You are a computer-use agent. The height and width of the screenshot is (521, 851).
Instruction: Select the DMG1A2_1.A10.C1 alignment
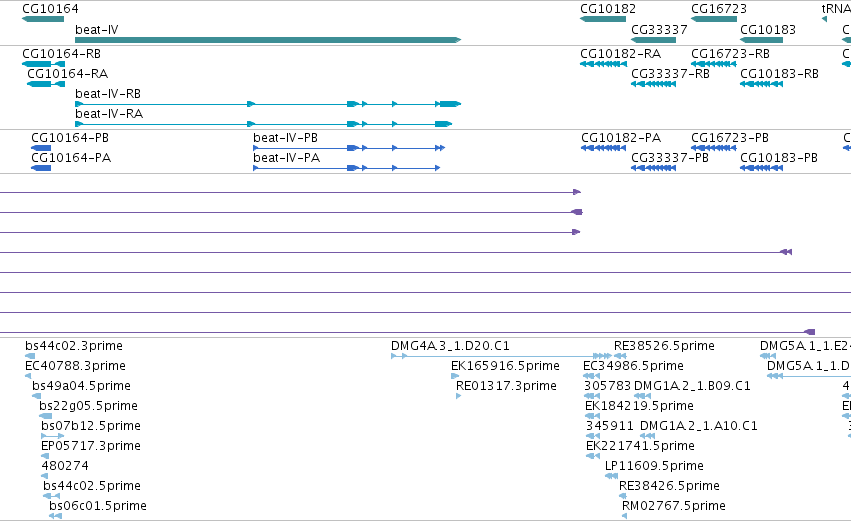(x=647, y=436)
